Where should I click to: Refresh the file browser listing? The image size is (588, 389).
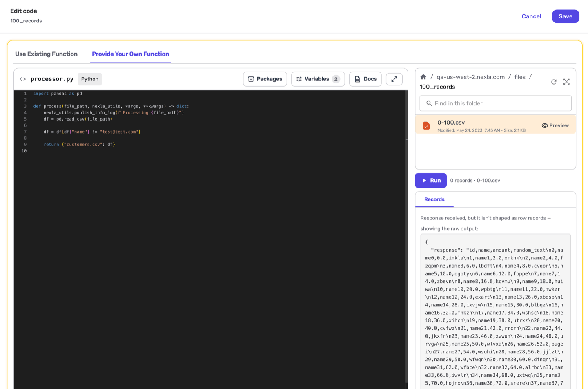554,82
